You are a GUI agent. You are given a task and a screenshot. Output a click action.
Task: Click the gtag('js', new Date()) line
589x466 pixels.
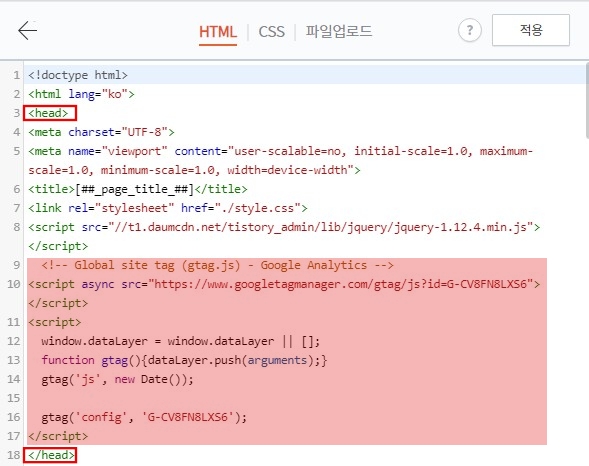(x=118, y=379)
